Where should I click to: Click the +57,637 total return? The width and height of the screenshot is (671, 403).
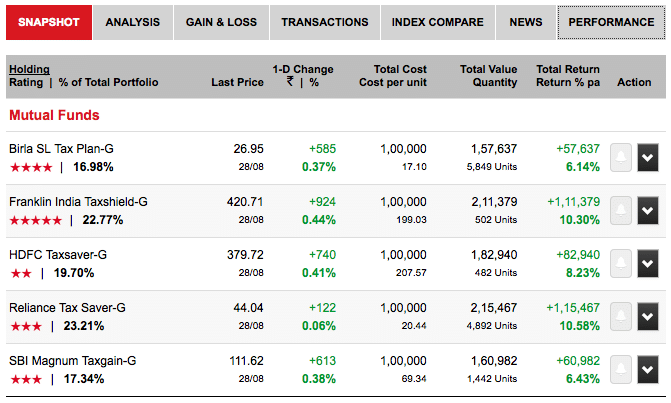(578, 149)
